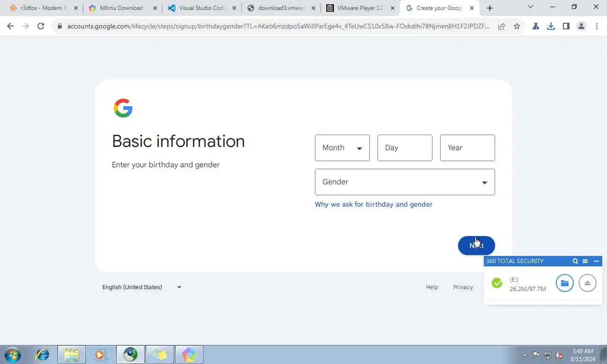The image size is (607, 364).
Task: Click the Year input field
Action: tap(468, 148)
